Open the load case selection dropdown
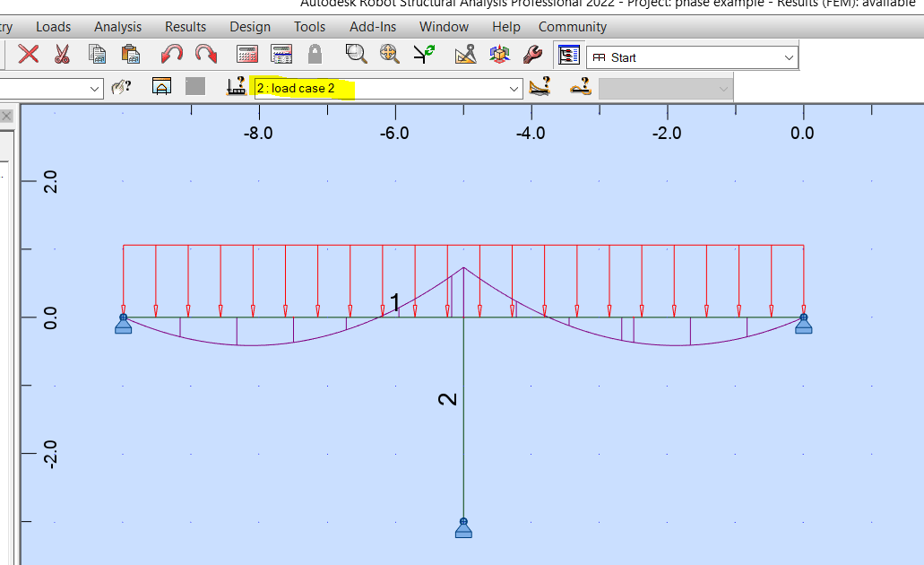The image size is (924, 565). (x=512, y=88)
